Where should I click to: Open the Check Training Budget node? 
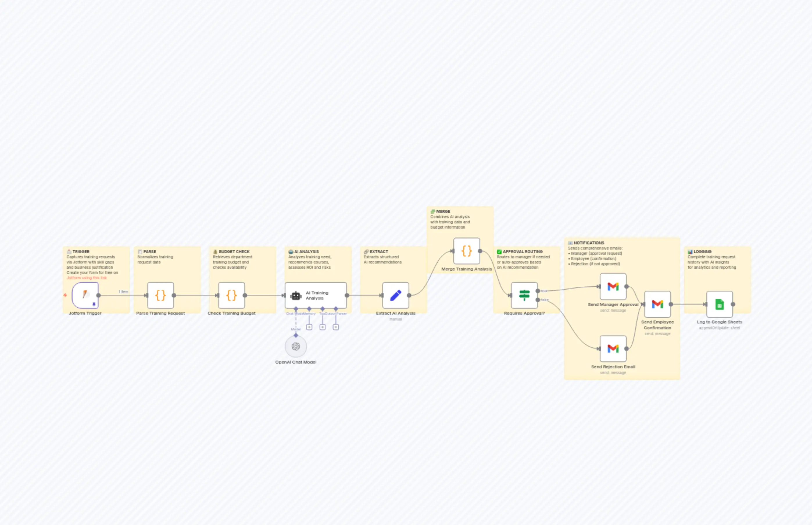coord(231,295)
